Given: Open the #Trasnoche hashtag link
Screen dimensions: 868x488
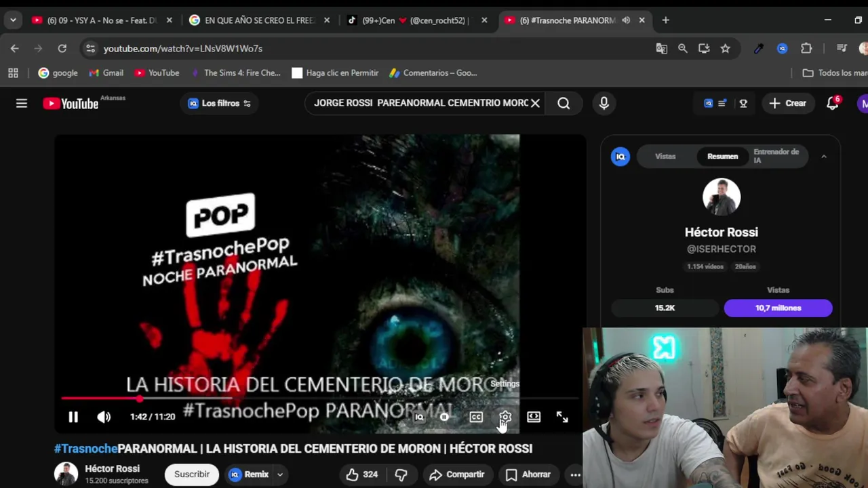Looking at the screenshot, I should click(x=85, y=449).
